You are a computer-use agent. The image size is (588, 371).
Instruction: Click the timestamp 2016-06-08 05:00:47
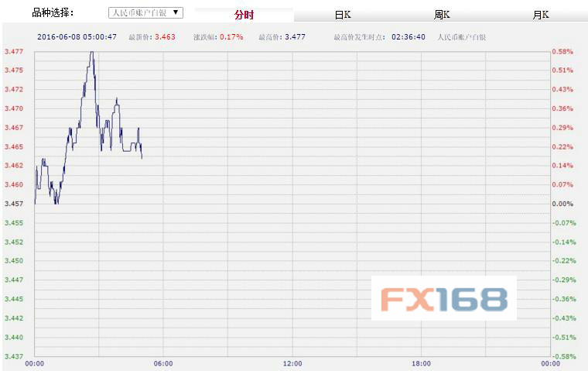77,36
